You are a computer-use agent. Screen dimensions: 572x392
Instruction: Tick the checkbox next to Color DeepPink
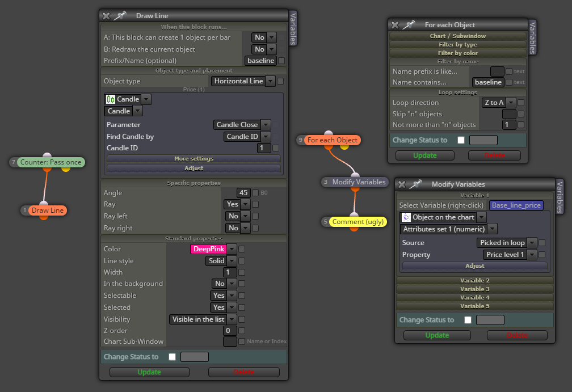pyautogui.click(x=242, y=249)
